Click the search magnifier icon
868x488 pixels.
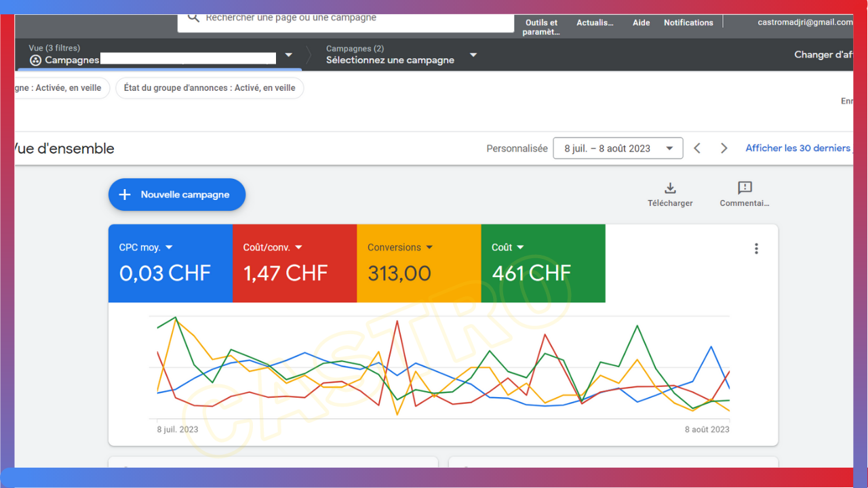point(193,18)
